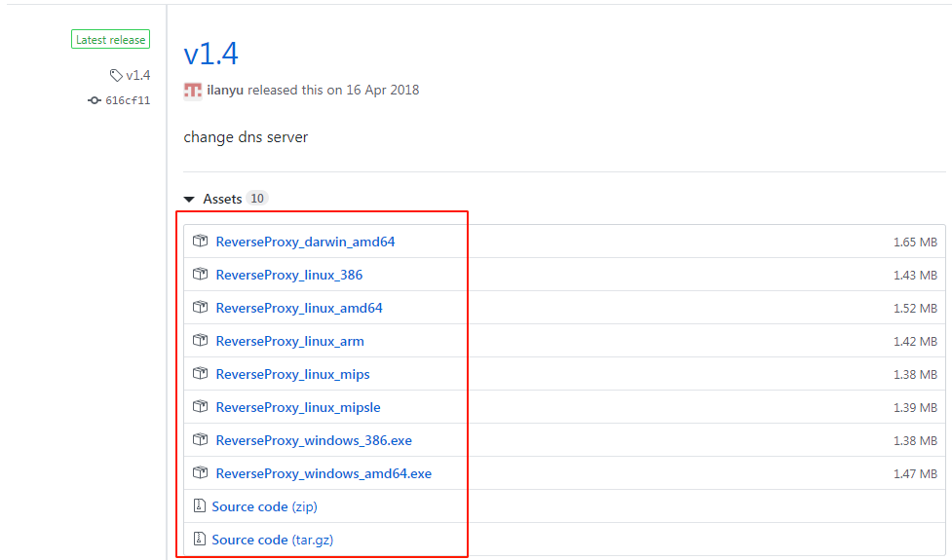
Task: Click the 1.47 MB size text
Action: point(915,473)
